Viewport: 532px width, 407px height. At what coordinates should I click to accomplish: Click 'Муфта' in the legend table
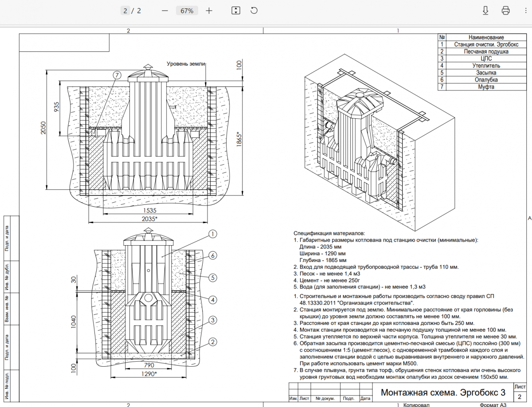click(x=486, y=87)
